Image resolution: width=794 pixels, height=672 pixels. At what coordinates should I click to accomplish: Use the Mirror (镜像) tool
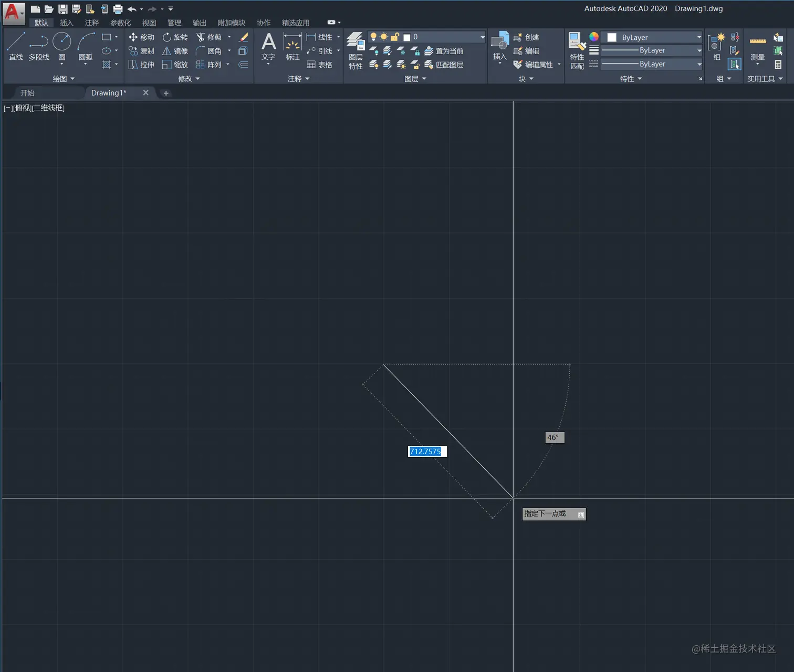(175, 51)
